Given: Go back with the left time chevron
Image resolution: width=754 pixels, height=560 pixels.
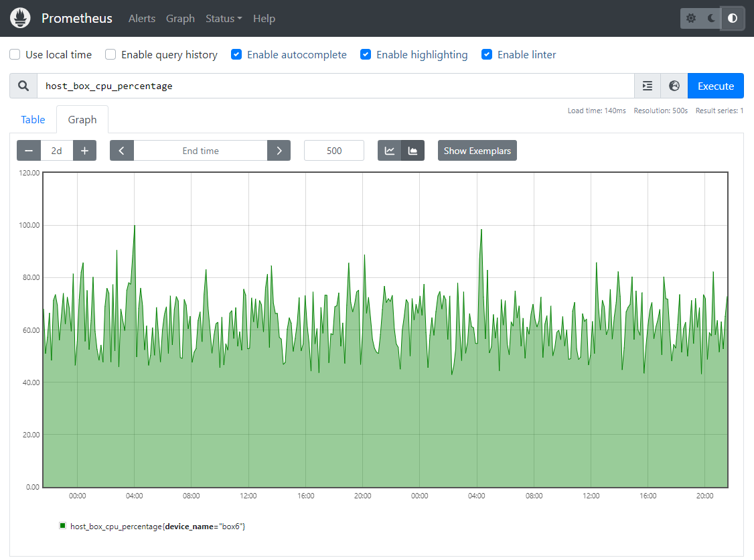Looking at the screenshot, I should tap(121, 150).
